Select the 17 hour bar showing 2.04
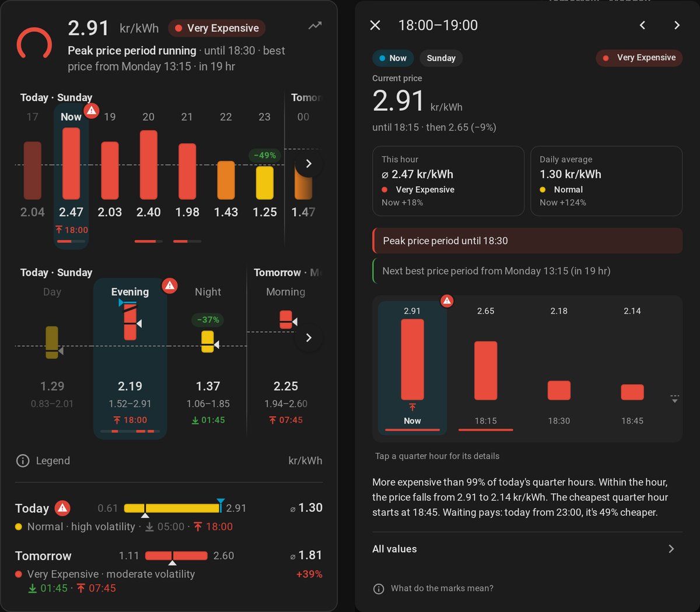This screenshot has width=700, height=612. tap(33, 170)
